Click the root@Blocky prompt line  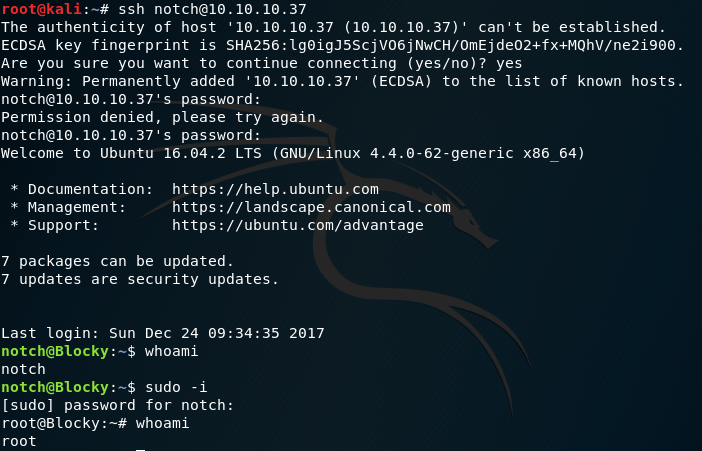[x=60, y=423]
